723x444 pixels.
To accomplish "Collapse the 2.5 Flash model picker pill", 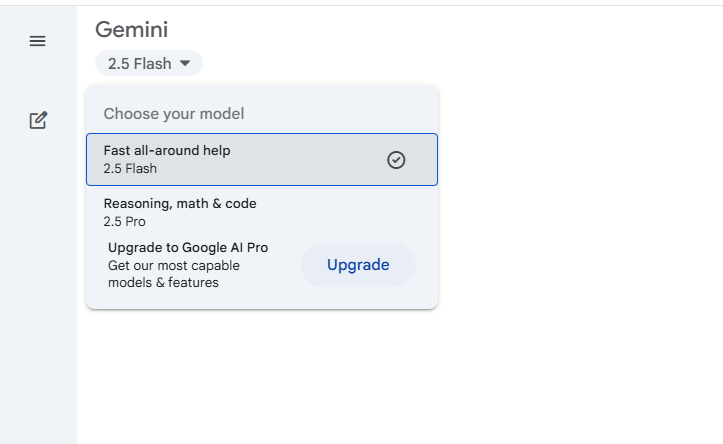I will [149, 63].
